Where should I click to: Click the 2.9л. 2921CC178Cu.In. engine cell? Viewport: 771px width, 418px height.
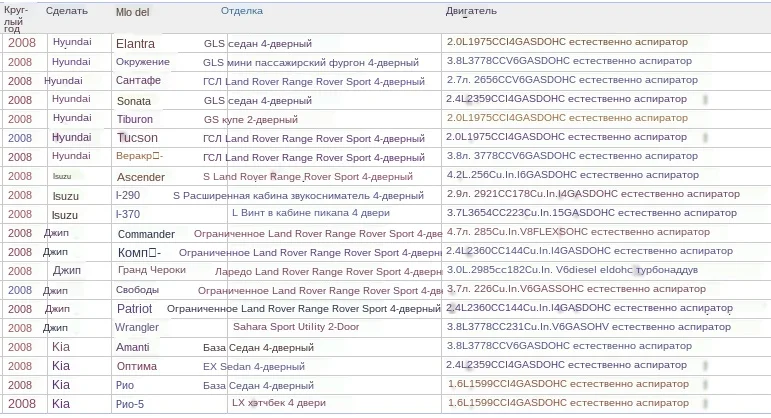tap(593, 194)
